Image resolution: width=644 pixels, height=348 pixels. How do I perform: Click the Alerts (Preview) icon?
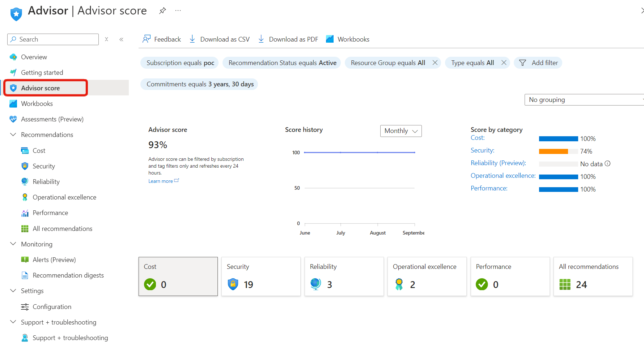coord(25,260)
